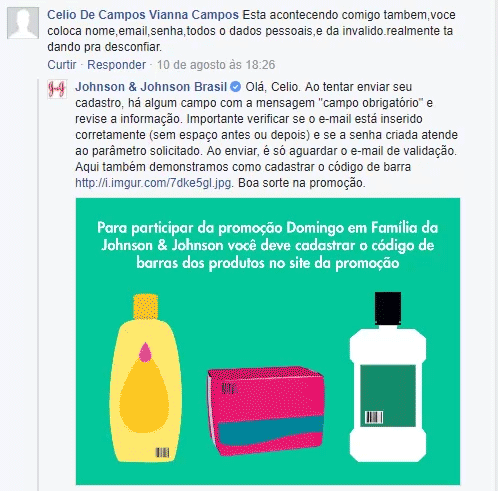Click the blue verified badge

pos(236,87)
